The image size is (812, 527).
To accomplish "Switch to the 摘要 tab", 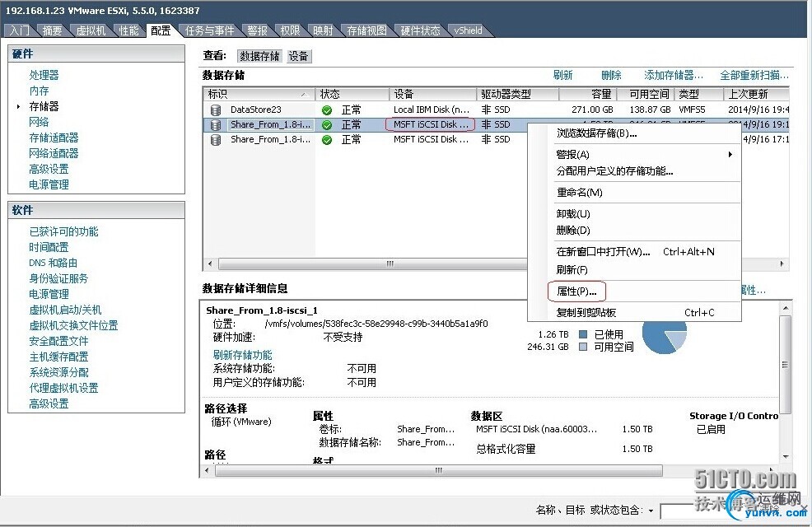I will [x=52, y=30].
